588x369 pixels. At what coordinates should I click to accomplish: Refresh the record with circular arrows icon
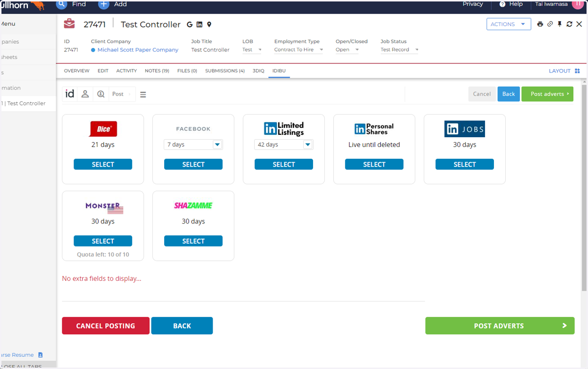pos(569,24)
